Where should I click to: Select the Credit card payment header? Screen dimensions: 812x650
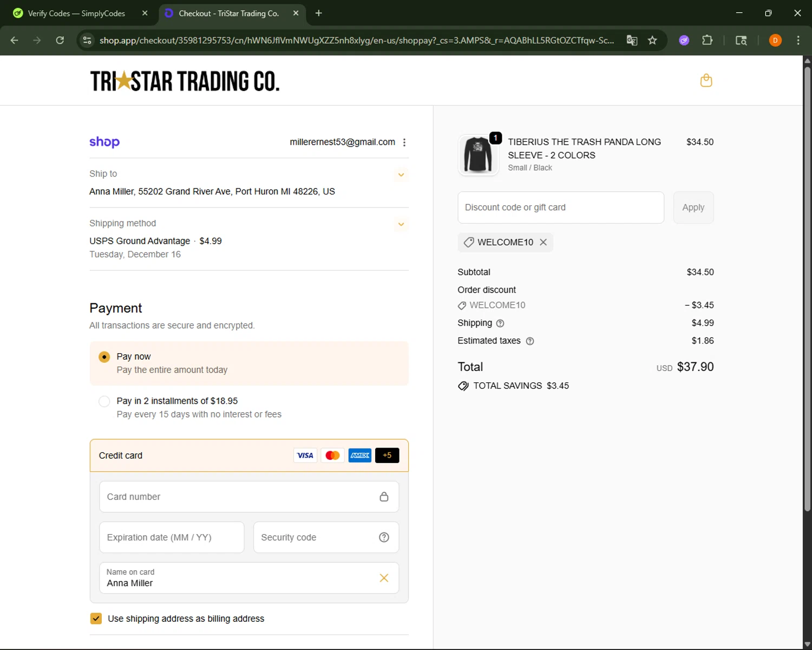click(249, 456)
